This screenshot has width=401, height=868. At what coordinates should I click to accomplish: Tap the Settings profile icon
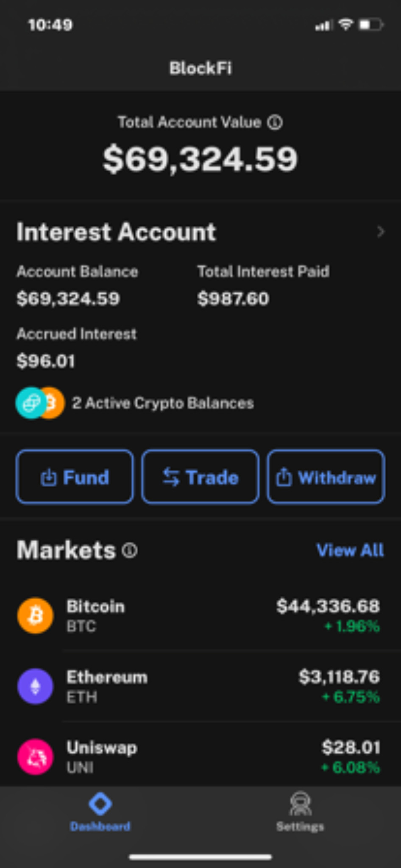[300, 804]
